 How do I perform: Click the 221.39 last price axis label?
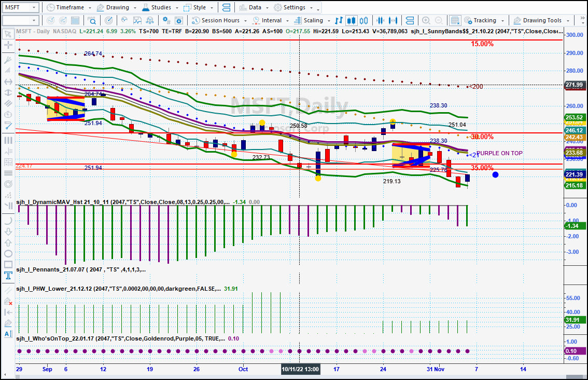[x=574, y=174]
